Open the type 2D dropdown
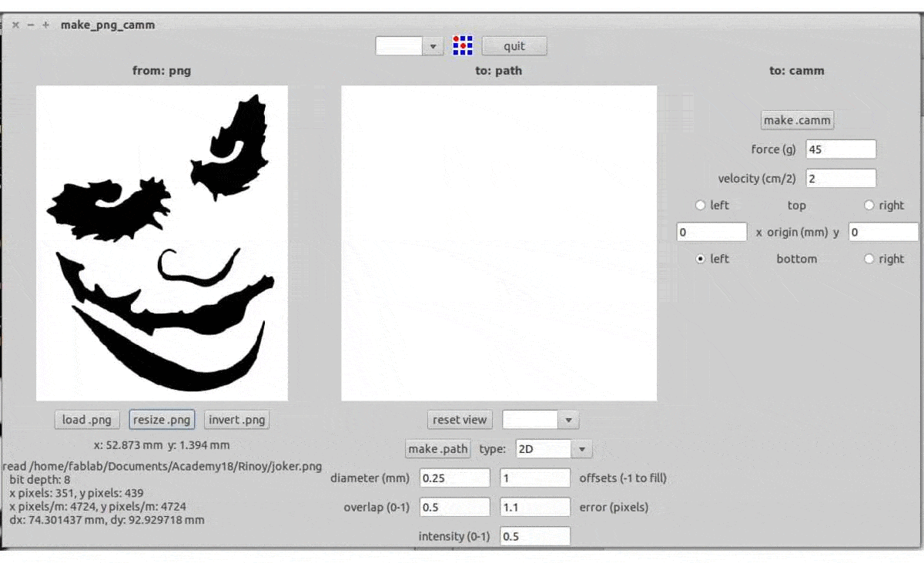This screenshot has width=924, height=563. [x=581, y=449]
